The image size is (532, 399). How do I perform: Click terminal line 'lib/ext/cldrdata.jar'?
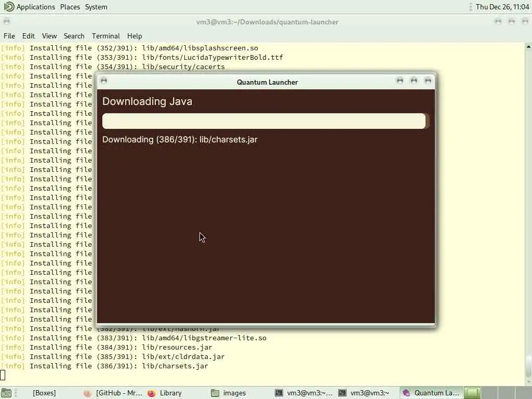pyautogui.click(x=183, y=356)
